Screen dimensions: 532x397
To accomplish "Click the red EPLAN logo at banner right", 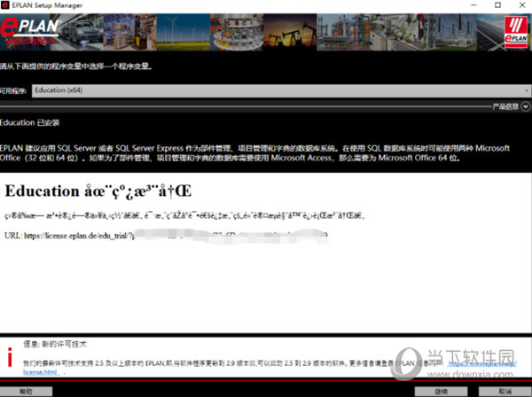I will point(516,32).
